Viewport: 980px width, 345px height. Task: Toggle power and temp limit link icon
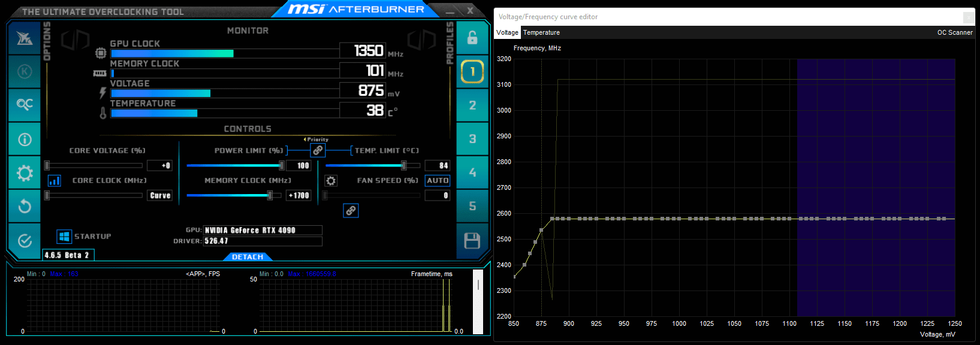click(x=318, y=150)
